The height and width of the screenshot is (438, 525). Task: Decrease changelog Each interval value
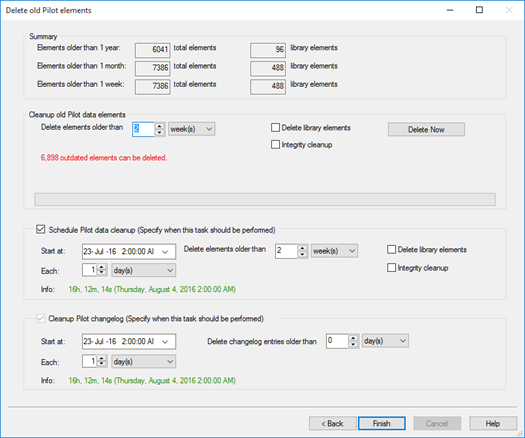[102, 364]
